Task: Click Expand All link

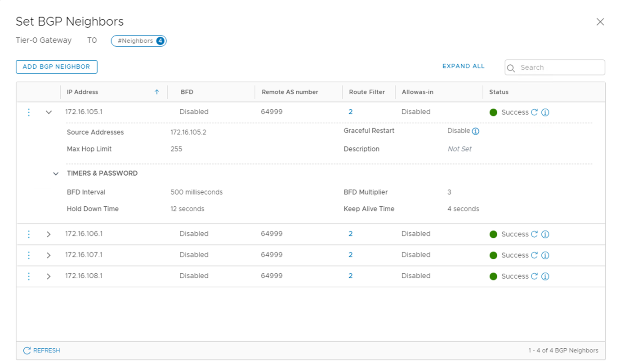Action: (463, 66)
